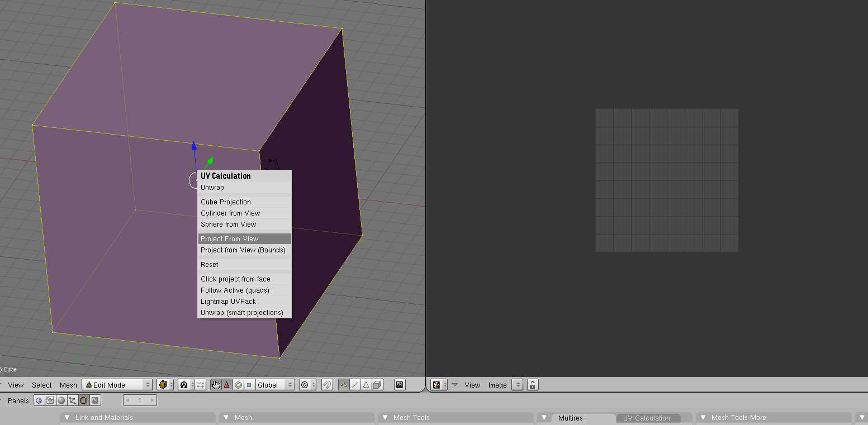This screenshot has height=425, width=868.
Task: Select the translate manipulator triangle icon
Action: (227, 385)
